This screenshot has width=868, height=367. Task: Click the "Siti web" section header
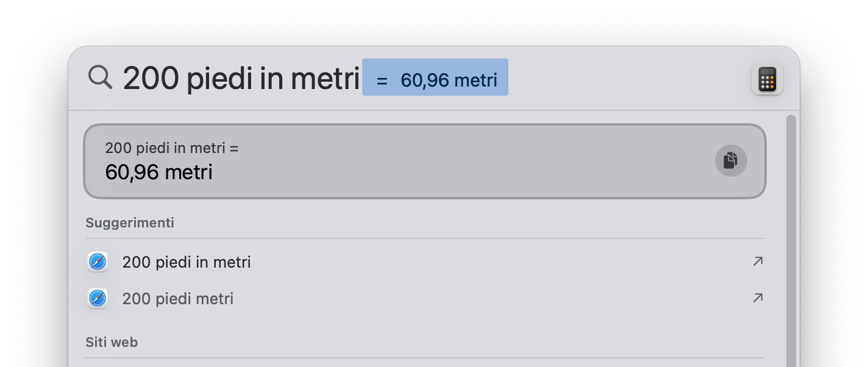point(112,343)
